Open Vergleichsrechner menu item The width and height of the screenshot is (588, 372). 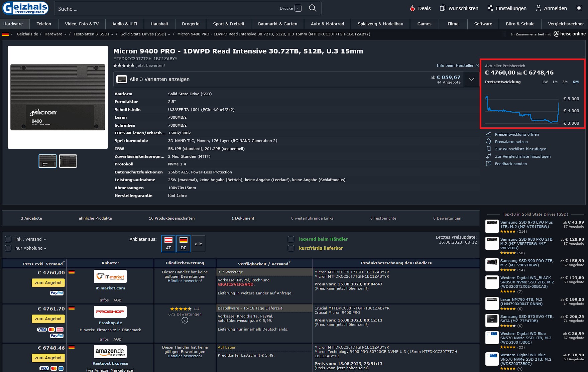[566, 24]
